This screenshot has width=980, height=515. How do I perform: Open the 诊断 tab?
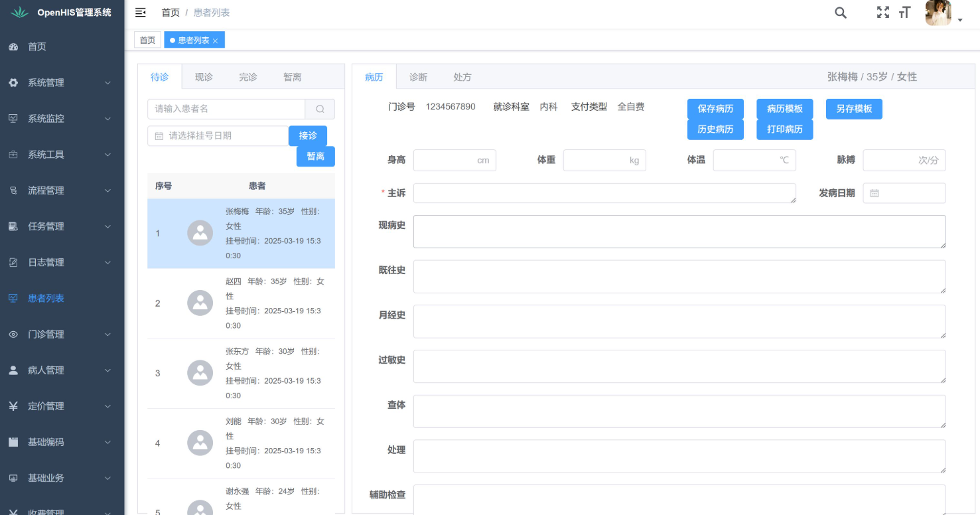[x=418, y=77]
